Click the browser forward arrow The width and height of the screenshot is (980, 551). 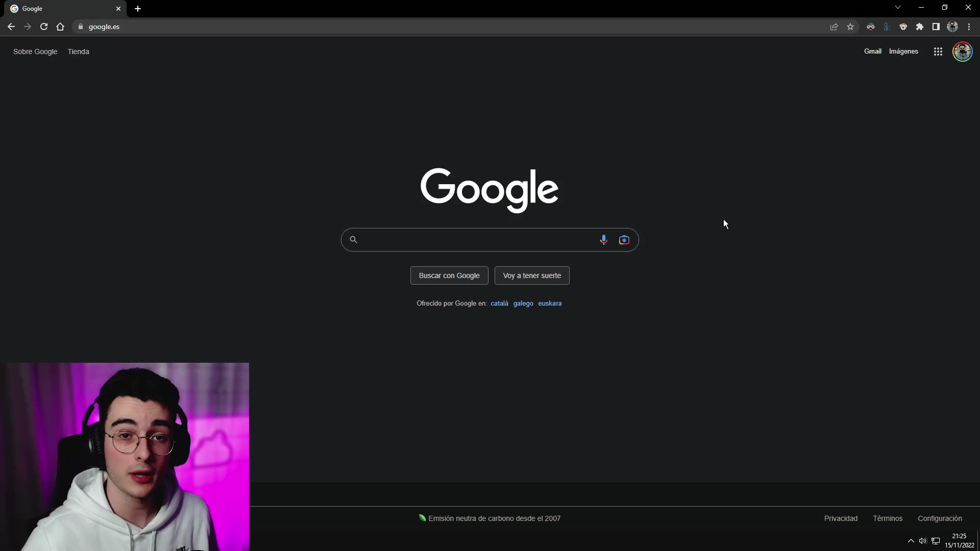pyautogui.click(x=28, y=27)
